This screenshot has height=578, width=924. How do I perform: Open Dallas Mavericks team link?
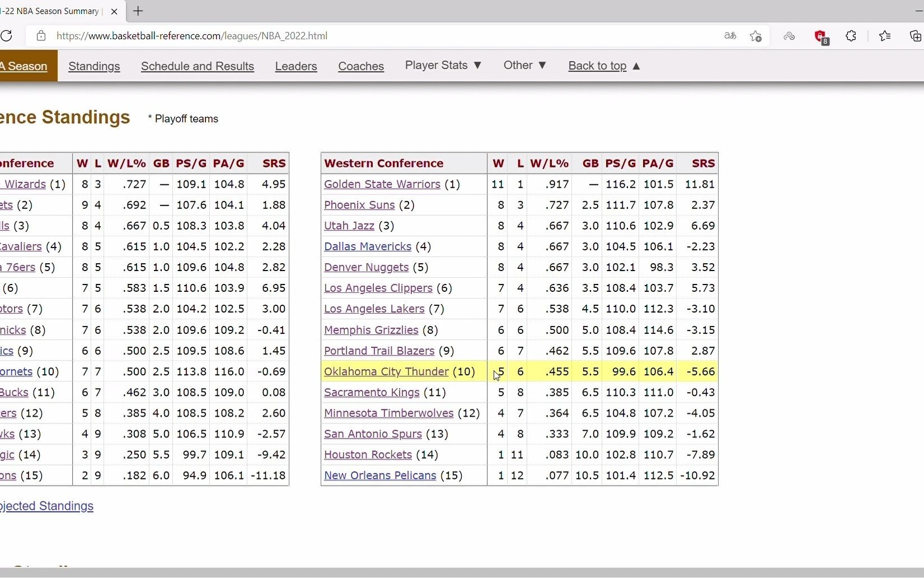click(x=368, y=246)
